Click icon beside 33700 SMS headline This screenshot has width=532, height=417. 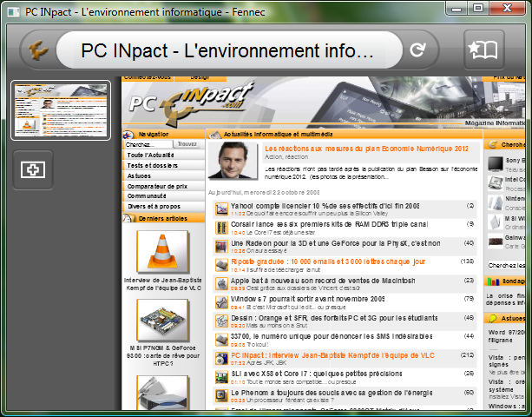point(221,340)
